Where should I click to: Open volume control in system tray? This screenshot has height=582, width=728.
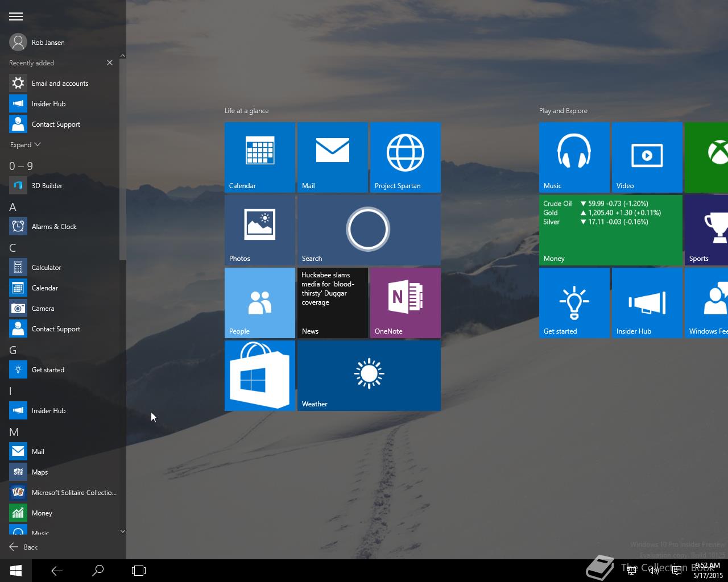click(x=654, y=571)
